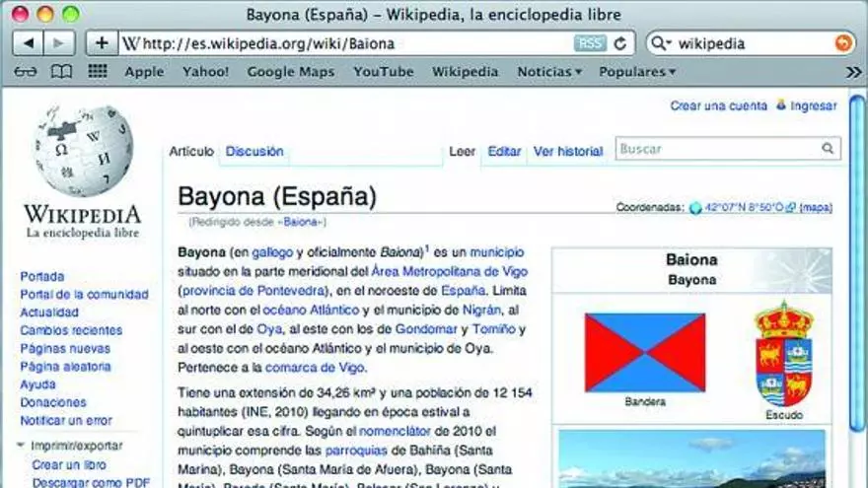Viewport: 868px width, 488px height.
Task: Click into the Buscar search field
Action: 718,149
